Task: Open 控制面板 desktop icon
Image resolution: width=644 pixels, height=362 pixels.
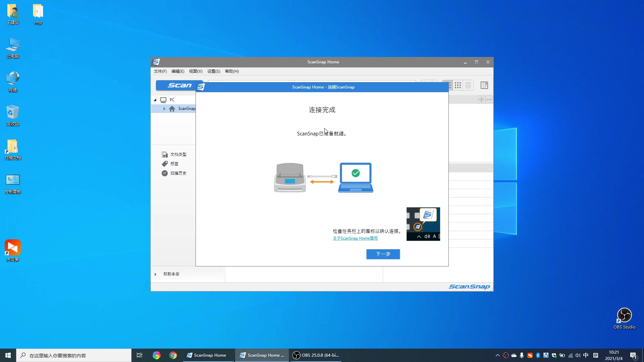Action: click(x=13, y=184)
